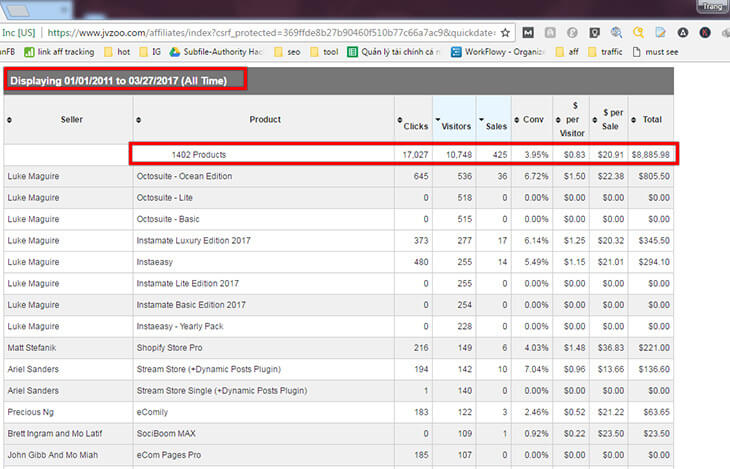Screen dimensions: 730x469
Task: Open the yellow magnifier extension icon
Action: click(x=639, y=33)
